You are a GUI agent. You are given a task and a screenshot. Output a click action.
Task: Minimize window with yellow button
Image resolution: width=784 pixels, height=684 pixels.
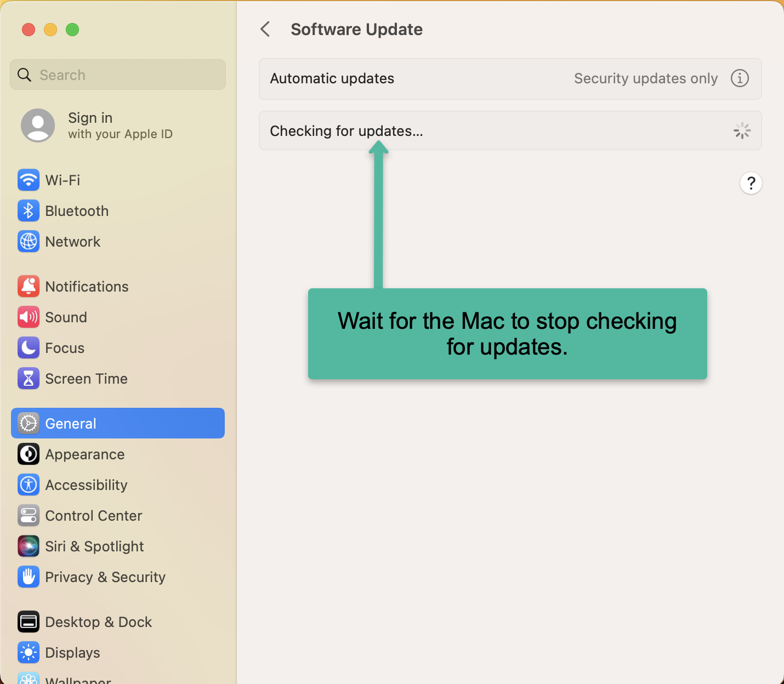click(50, 30)
